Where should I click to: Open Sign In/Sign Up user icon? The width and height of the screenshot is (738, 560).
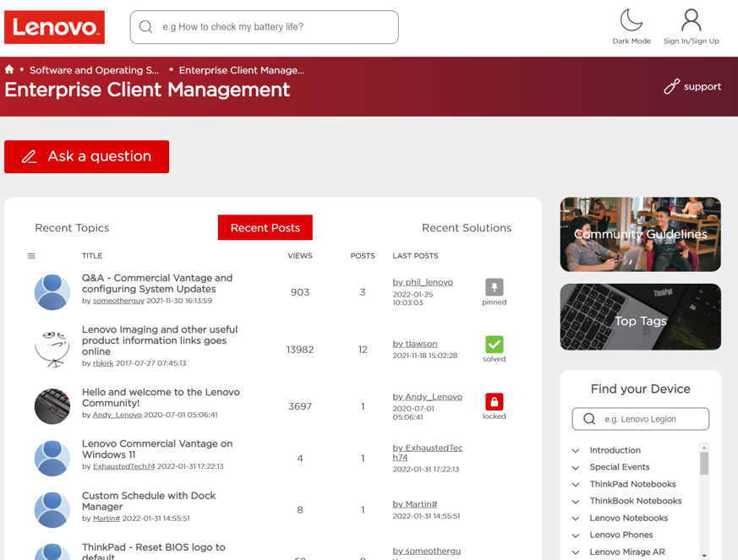pyautogui.click(x=691, y=20)
